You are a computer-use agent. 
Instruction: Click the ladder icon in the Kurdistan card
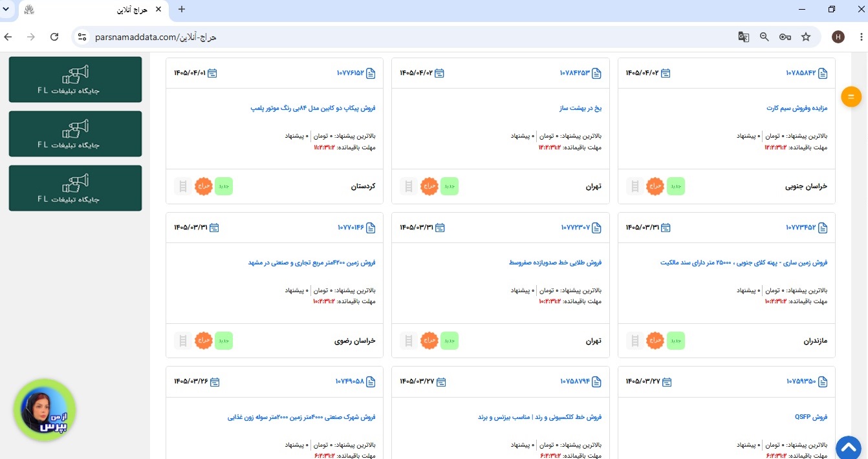pos(183,186)
